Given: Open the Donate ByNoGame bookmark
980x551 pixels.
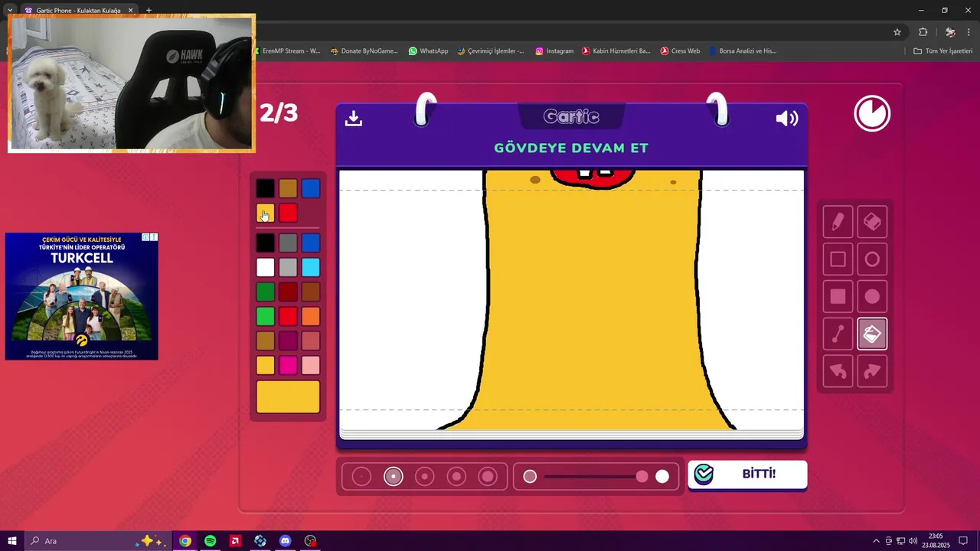Looking at the screenshot, I should pyautogui.click(x=364, y=51).
